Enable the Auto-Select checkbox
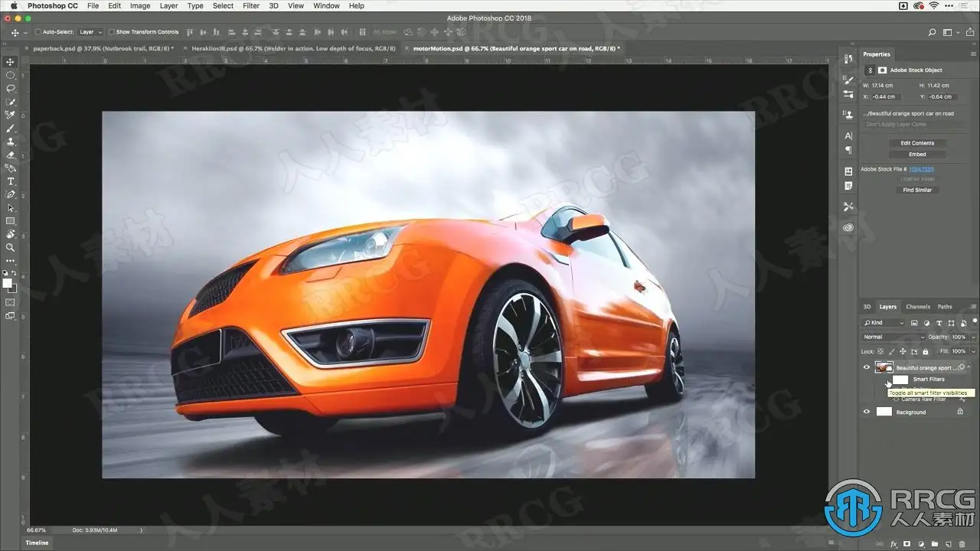 tap(38, 32)
